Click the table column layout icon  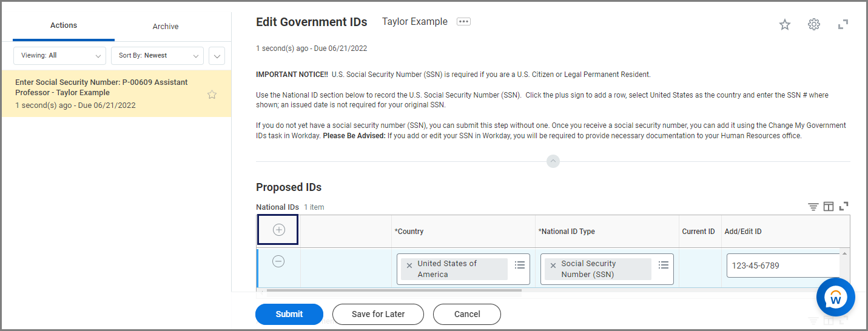[829, 207]
